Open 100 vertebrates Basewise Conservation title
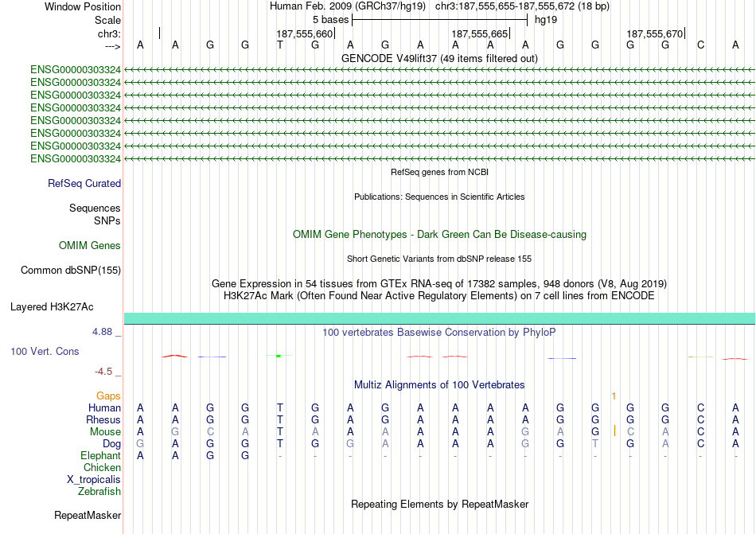This screenshot has height=534, width=756. (439, 332)
